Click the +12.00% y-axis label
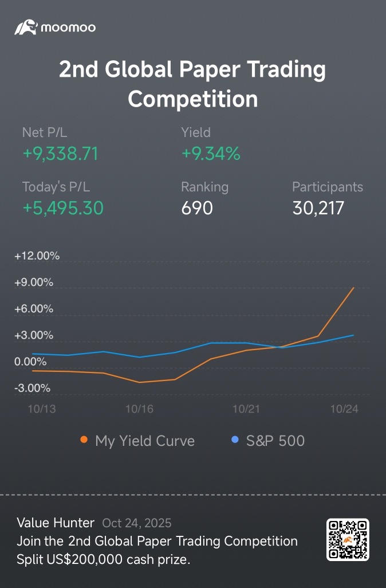 tap(37, 256)
